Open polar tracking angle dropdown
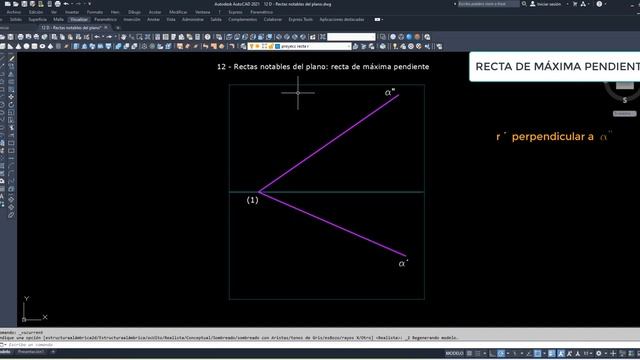The width and height of the screenshot is (640, 360). [508, 353]
